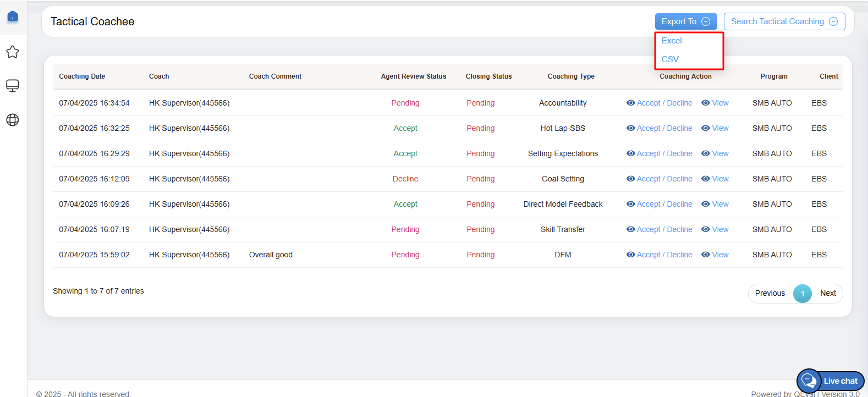Click the home icon in sidebar

point(13,16)
